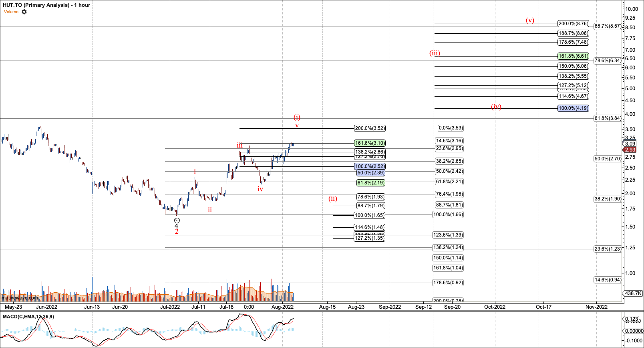The width and height of the screenshot is (644, 348).
Task: Click the MACD(C,EMA,12,26,9) study label
Action: [x=28, y=317]
